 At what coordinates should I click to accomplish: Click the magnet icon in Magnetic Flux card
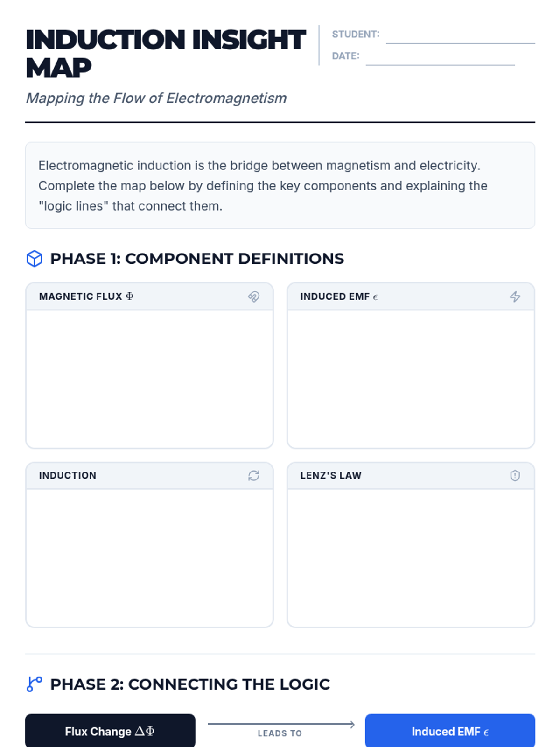point(254,296)
